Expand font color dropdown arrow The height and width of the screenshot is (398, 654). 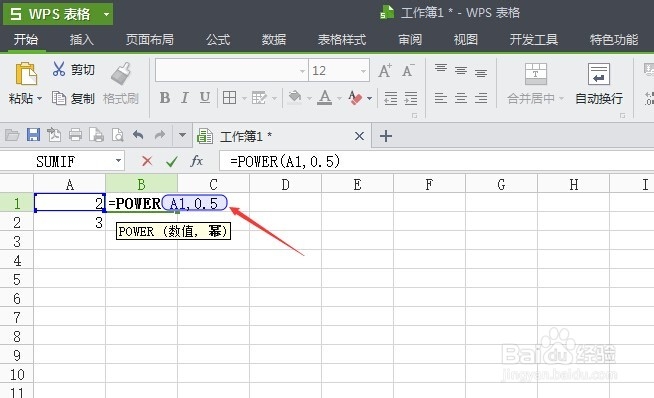click(340, 99)
